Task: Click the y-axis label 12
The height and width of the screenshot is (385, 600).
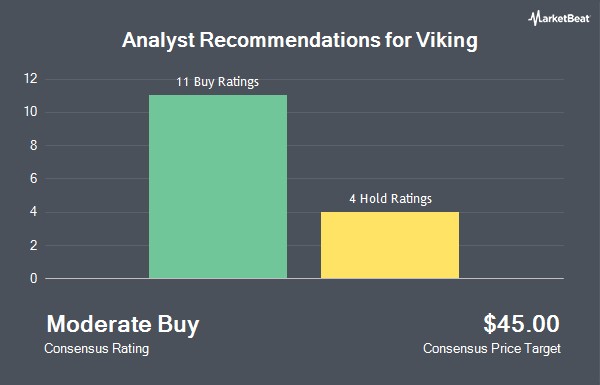Action: (31, 79)
